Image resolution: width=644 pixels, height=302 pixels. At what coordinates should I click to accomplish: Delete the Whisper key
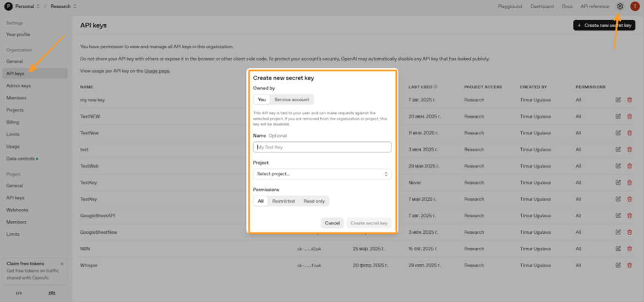tap(630, 266)
